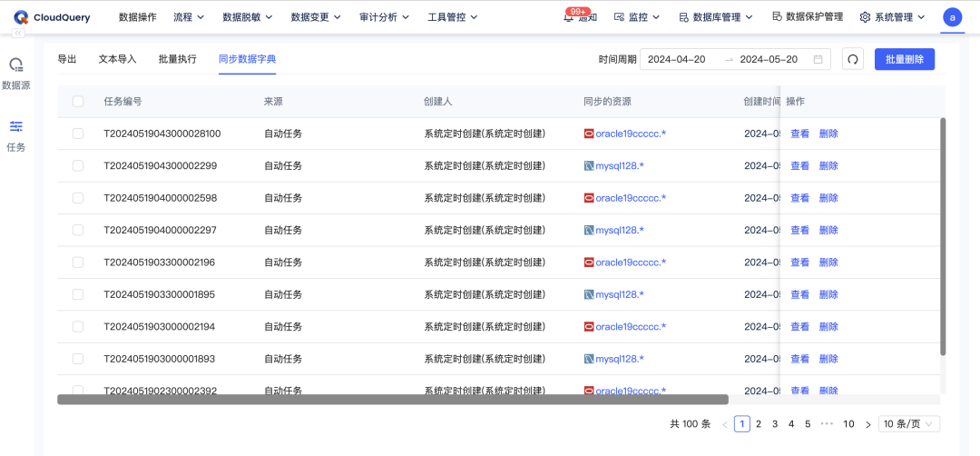The height and width of the screenshot is (456, 980).
Task: Check the box for task T2024051904000002297
Action: (x=78, y=230)
